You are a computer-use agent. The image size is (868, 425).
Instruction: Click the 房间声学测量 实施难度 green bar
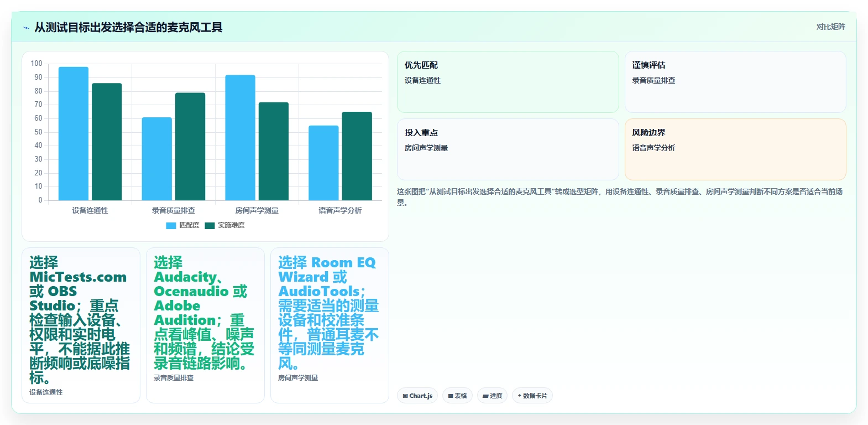274,151
